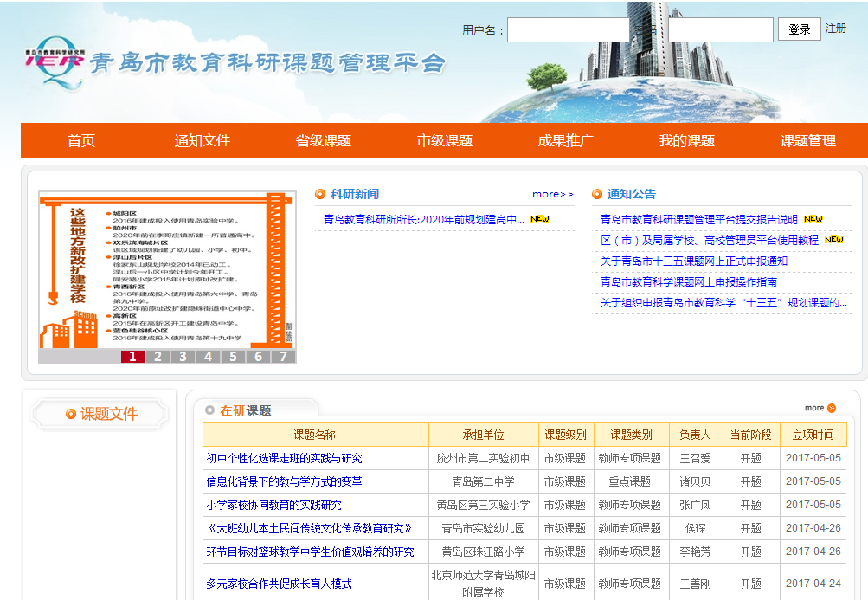Click the 用户名 input field
The height and width of the screenshot is (600, 868).
(568, 30)
